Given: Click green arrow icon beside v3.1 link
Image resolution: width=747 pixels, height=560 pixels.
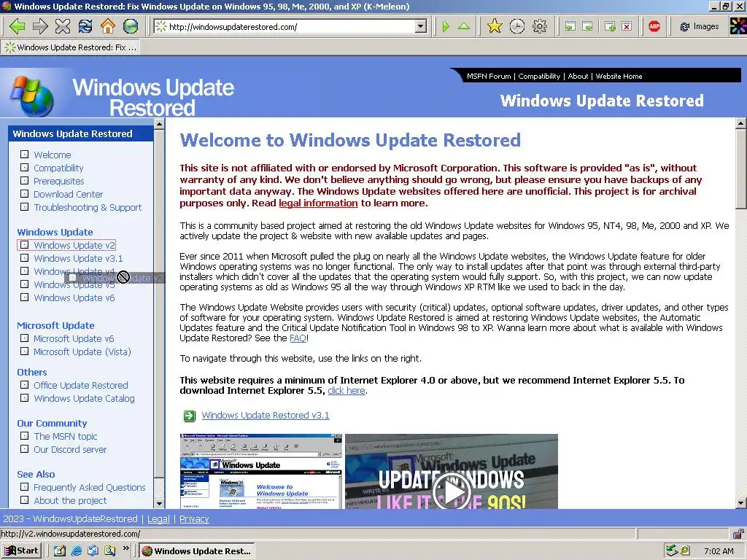Looking at the screenshot, I should coord(189,416).
